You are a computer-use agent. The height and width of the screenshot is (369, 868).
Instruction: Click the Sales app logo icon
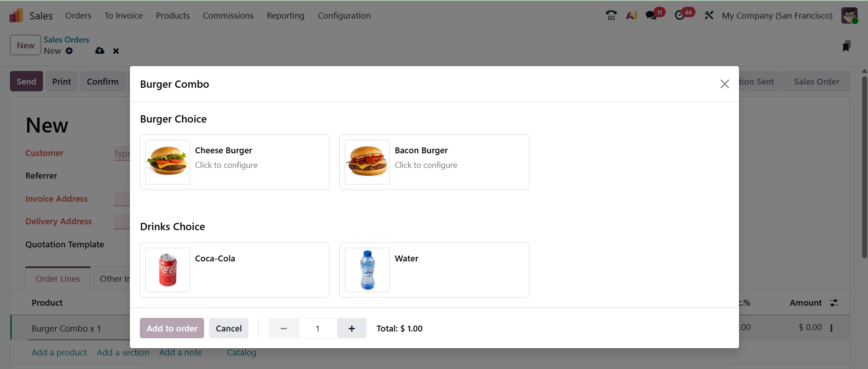point(16,16)
